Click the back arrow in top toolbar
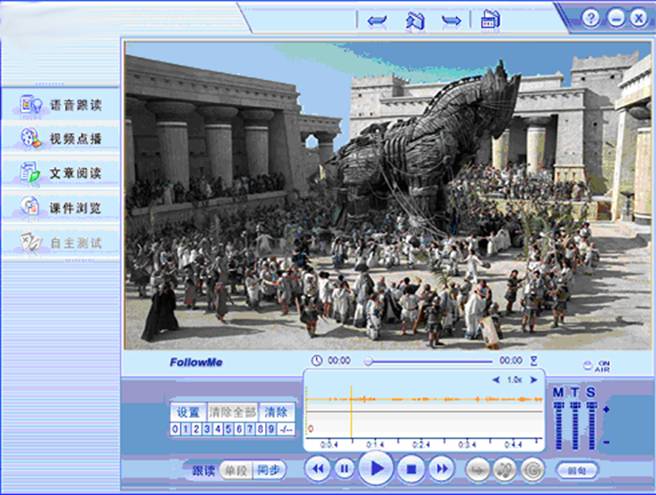This screenshot has height=495, width=656. pyautogui.click(x=377, y=20)
